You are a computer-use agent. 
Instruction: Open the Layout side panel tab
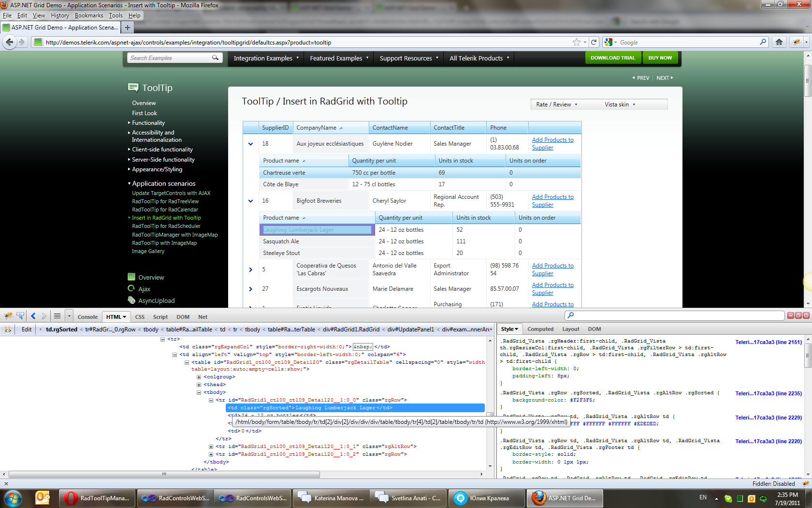click(571, 329)
